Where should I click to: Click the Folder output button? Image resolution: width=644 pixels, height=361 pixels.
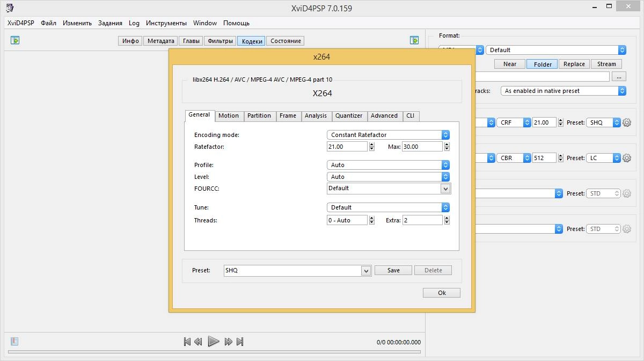[543, 64]
